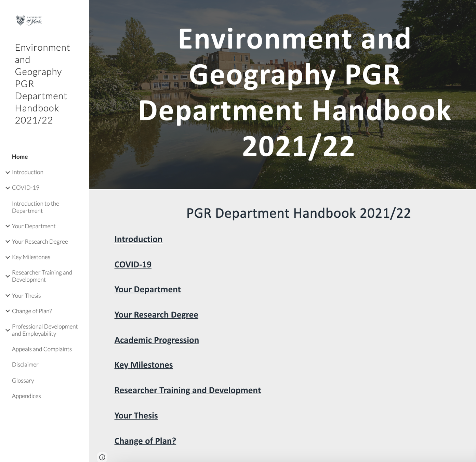Follow the Key Milestones content link

pos(144,365)
